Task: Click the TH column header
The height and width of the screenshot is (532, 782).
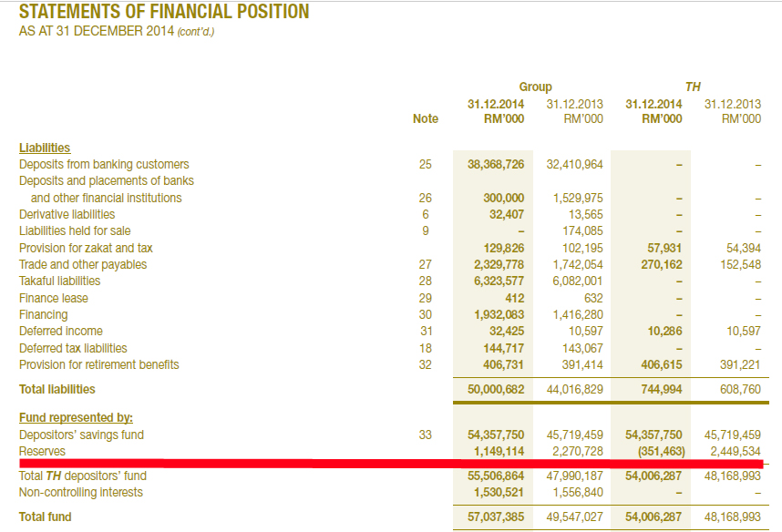Action: [x=694, y=86]
